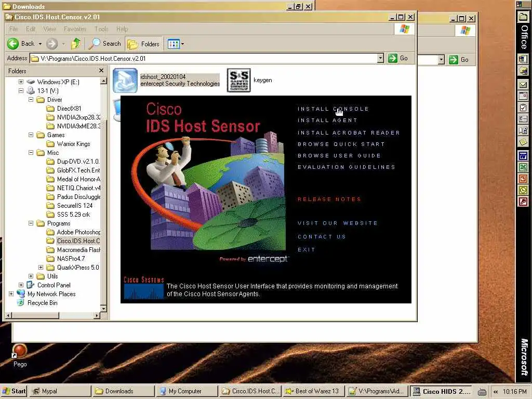Expand the QuarkXPress 5.0 folder node
This screenshot has height=399, width=532.
pyautogui.click(x=41, y=268)
